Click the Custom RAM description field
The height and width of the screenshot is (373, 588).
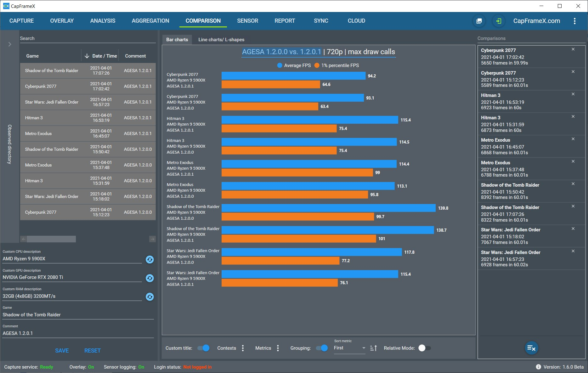[x=72, y=296]
